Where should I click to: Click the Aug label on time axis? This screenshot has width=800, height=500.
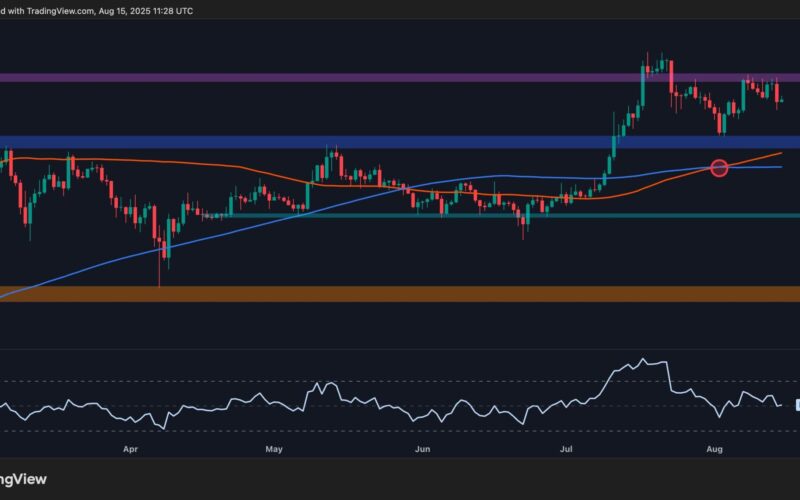(716, 451)
